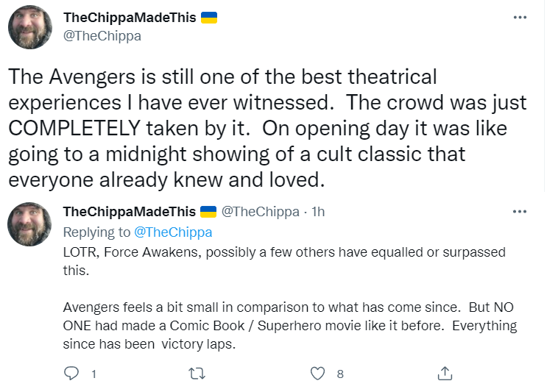Open the share upload icon
Screen dimensions: 547x392
tap(445, 373)
